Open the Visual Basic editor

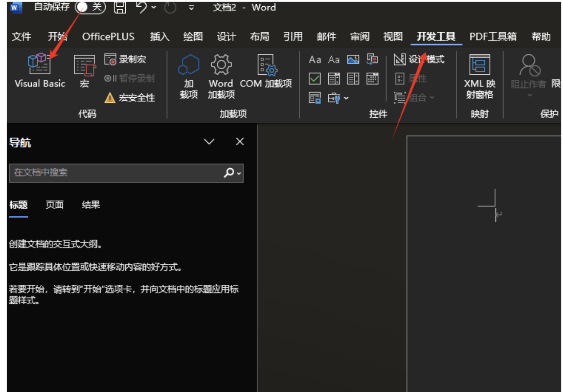pos(40,71)
